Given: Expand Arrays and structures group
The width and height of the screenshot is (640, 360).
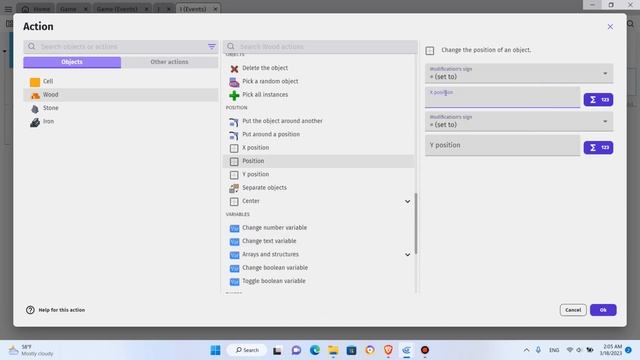Looking at the screenshot, I should pos(407,255).
